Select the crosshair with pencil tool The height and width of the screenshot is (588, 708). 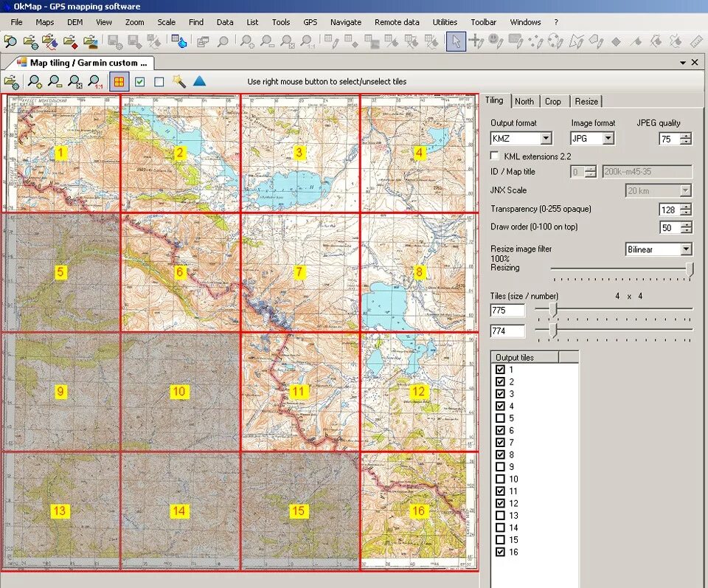(x=476, y=41)
